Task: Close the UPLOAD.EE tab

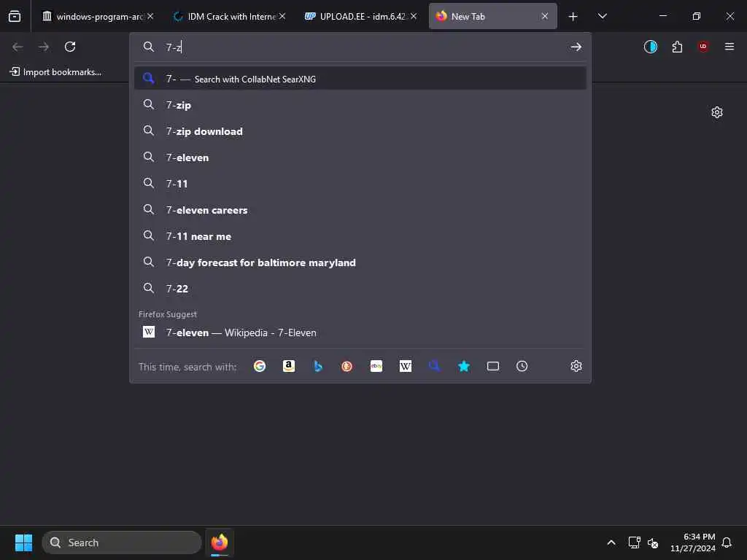Action: point(414,16)
